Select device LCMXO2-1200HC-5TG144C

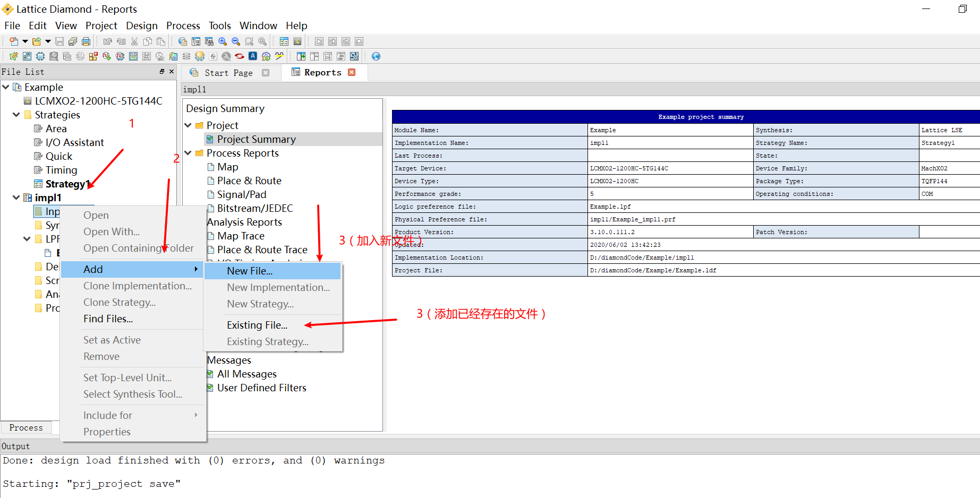98,101
